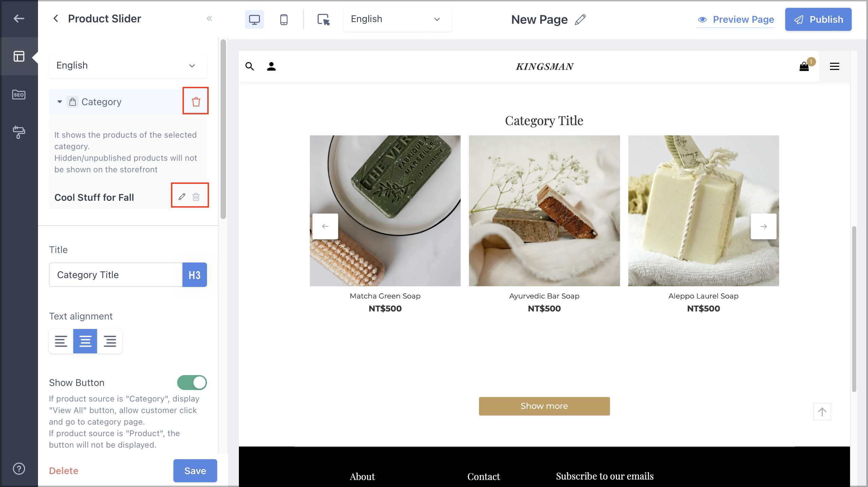Open the sidebar panel English dropdown
868x487 pixels.
[128, 65]
